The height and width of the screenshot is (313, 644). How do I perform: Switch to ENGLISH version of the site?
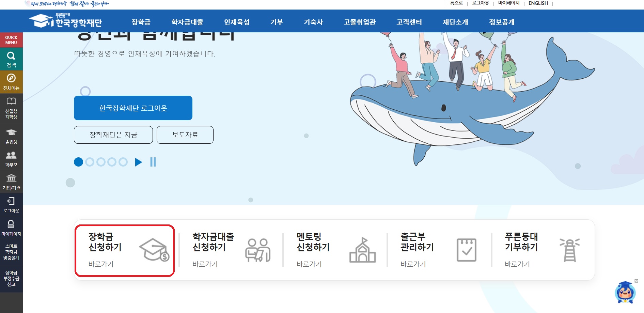click(x=538, y=3)
